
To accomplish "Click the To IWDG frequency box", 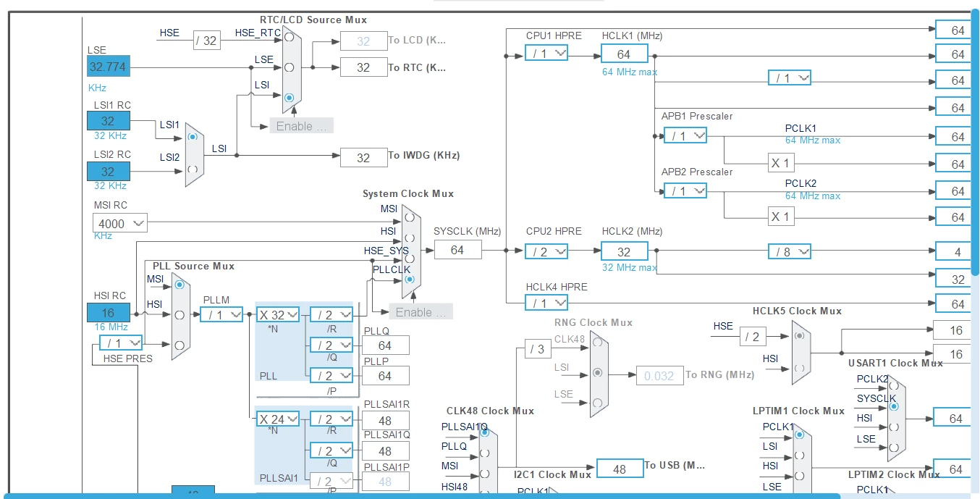I will [363, 157].
